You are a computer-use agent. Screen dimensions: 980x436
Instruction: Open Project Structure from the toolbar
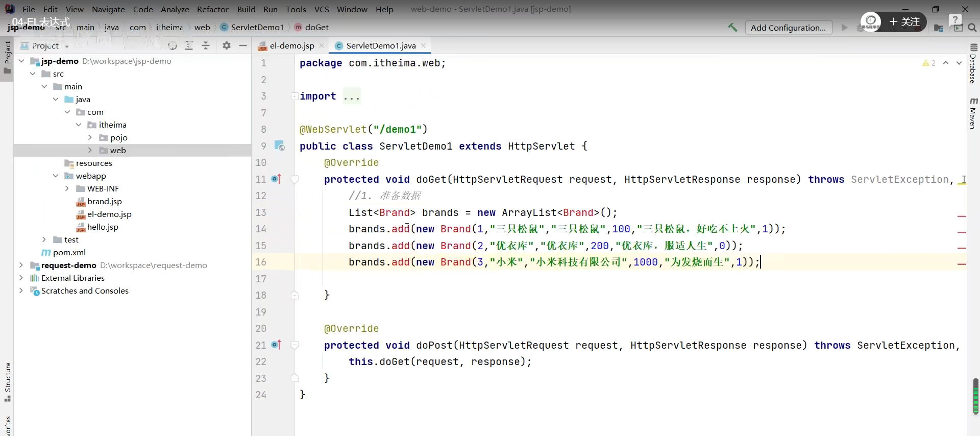(x=938, y=28)
